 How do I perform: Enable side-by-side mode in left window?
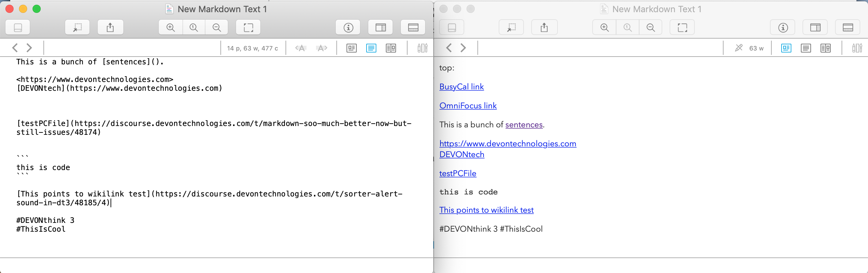coord(391,48)
